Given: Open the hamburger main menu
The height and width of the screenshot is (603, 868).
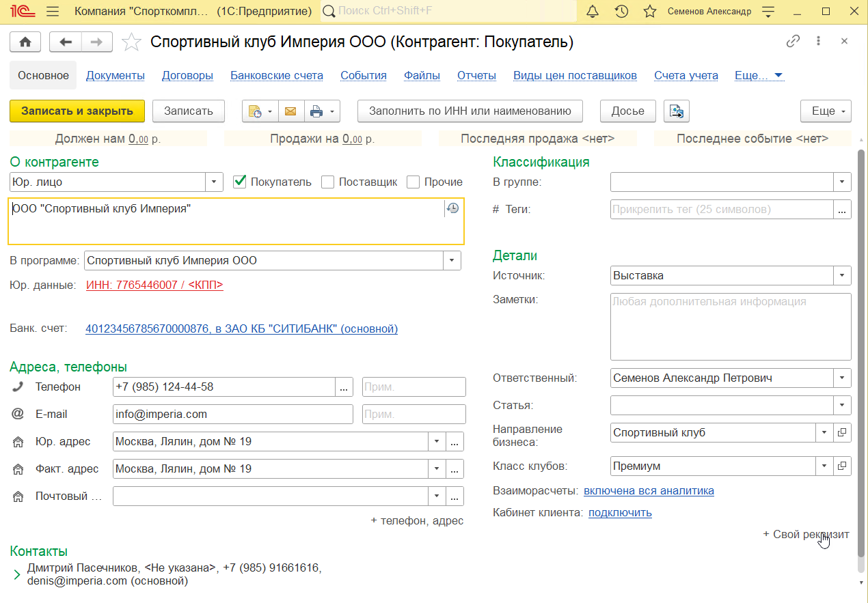Looking at the screenshot, I should 53,12.
